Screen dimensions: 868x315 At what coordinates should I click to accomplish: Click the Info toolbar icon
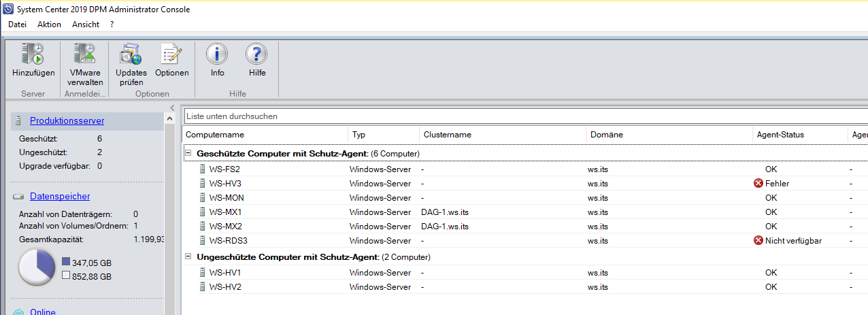(217, 54)
